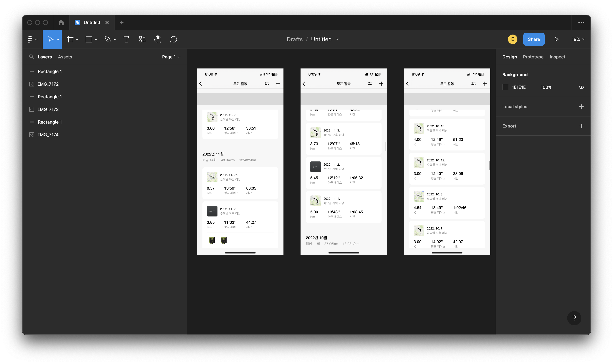
Task: Select the IMG_7173 layer
Action: 48,109
